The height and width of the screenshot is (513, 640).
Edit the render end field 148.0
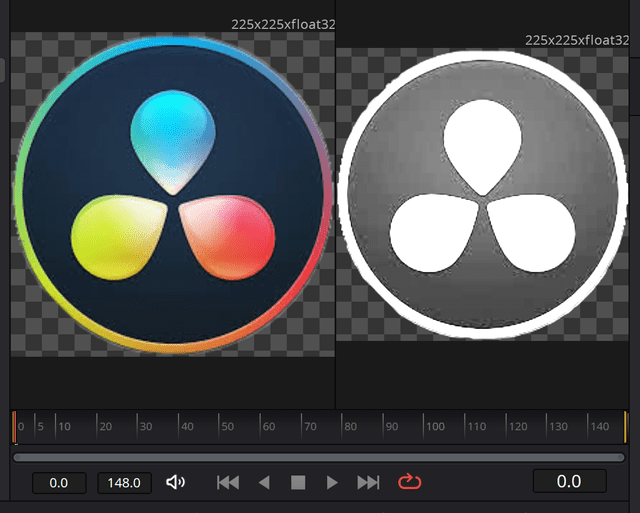click(124, 483)
